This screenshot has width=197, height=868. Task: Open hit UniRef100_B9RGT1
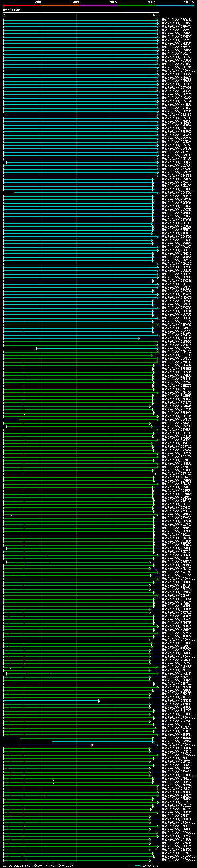point(177,26)
